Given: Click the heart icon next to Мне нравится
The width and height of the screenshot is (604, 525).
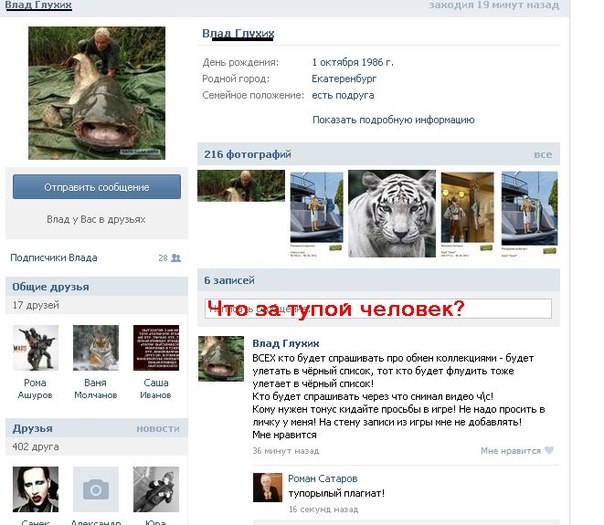Looking at the screenshot, I should tap(549, 450).
